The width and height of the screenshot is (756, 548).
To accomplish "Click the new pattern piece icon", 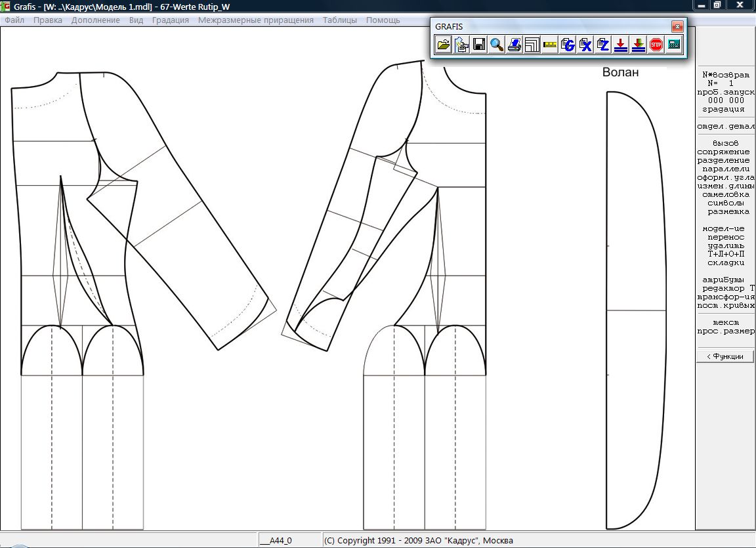I will pos(461,45).
